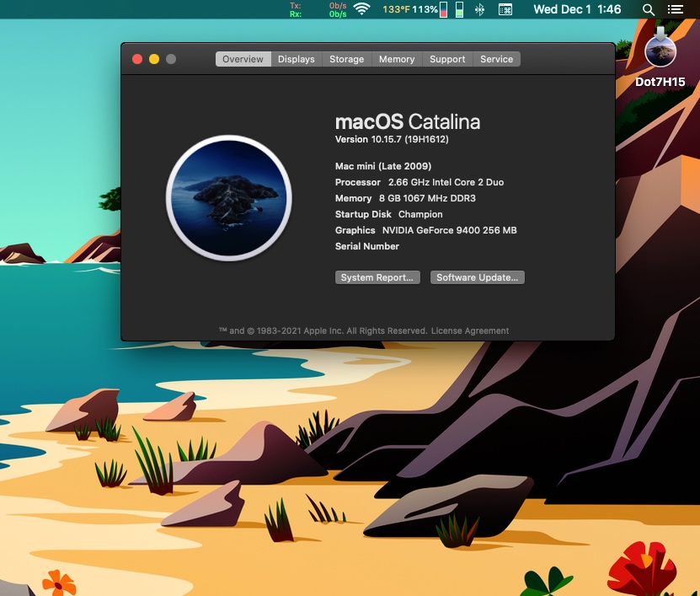Open System Report

(377, 277)
